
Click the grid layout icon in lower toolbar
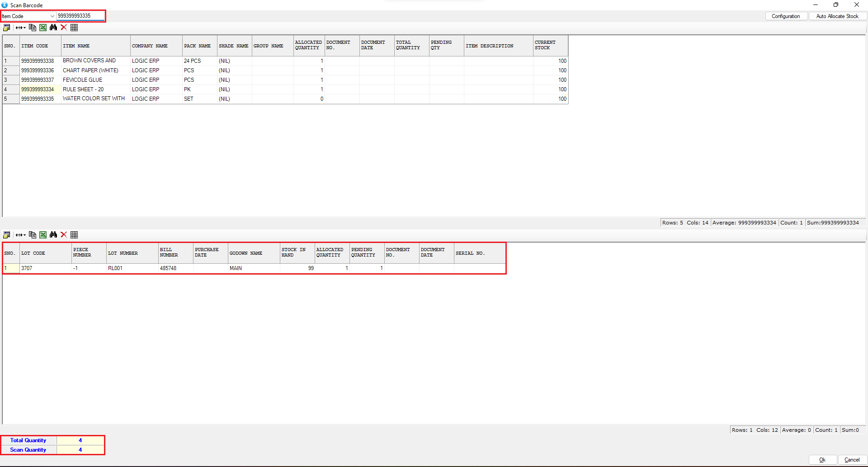click(74, 235)
